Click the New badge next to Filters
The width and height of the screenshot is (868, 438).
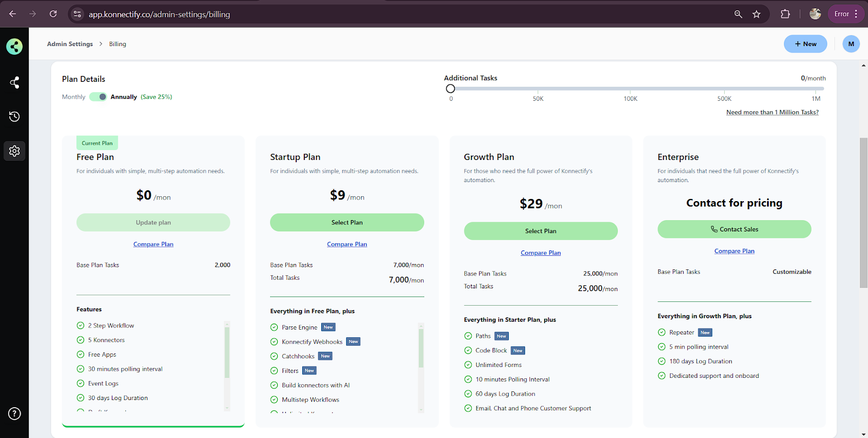pos(309,371)
